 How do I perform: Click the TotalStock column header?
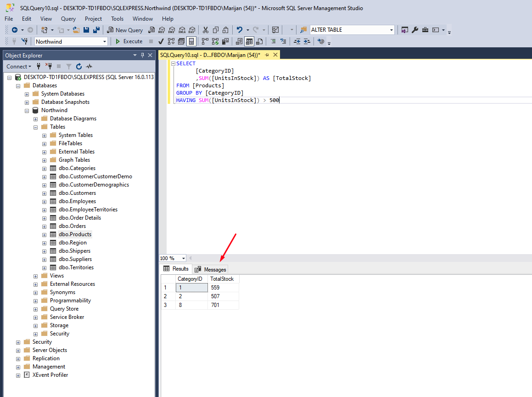coord(223,279)
